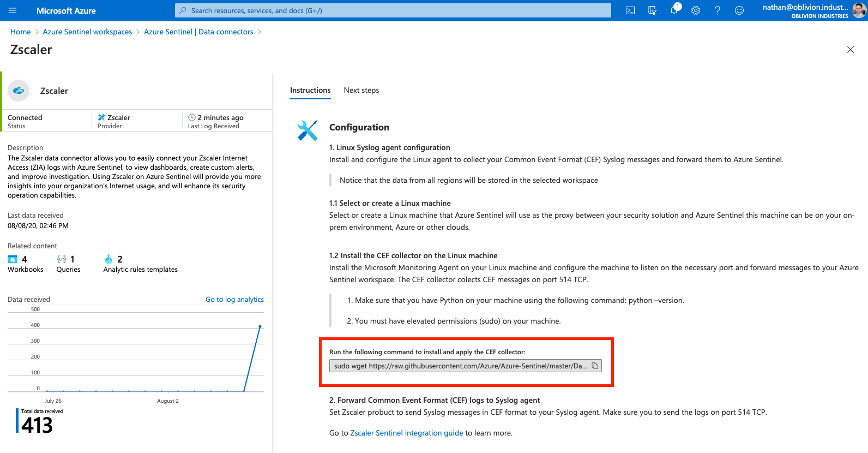The image size is (868, 453).
Task: Open Azure Sentinel Data connectors breadcrumb
Action: tap(198, 32)
